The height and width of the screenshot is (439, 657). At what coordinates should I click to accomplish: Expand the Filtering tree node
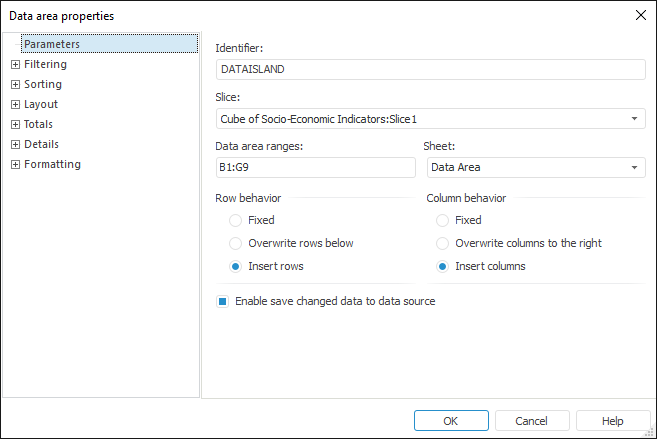tap(15, 65)
